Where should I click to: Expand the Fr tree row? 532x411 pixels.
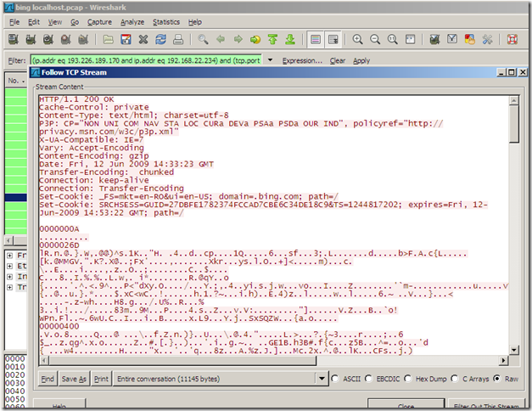pos(10,256)
